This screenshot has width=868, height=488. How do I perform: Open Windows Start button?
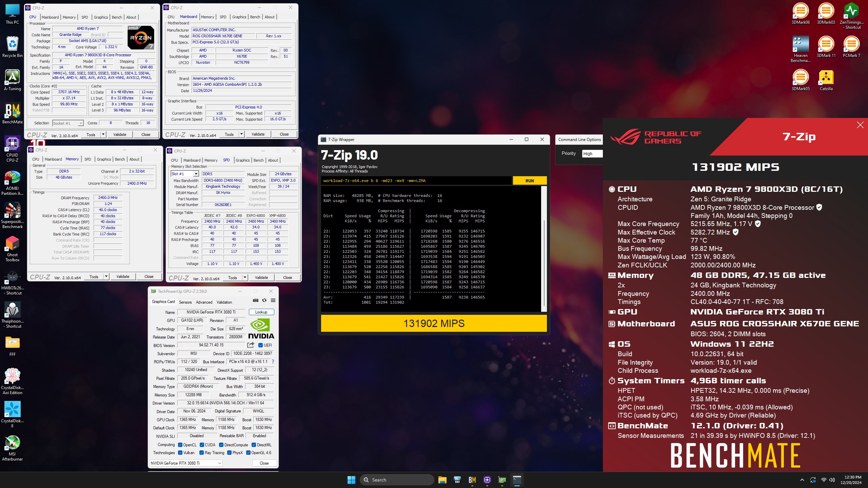pyautogui.click(x=351, y=480)
